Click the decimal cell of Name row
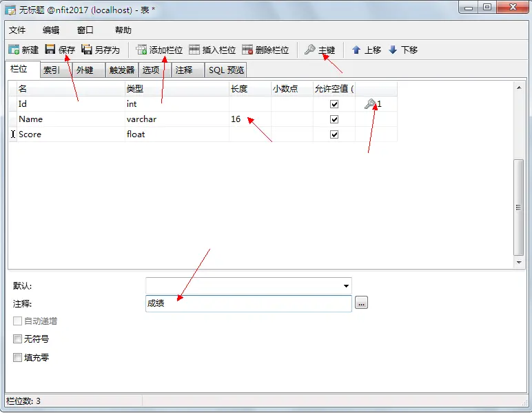 tap(292, 119)
